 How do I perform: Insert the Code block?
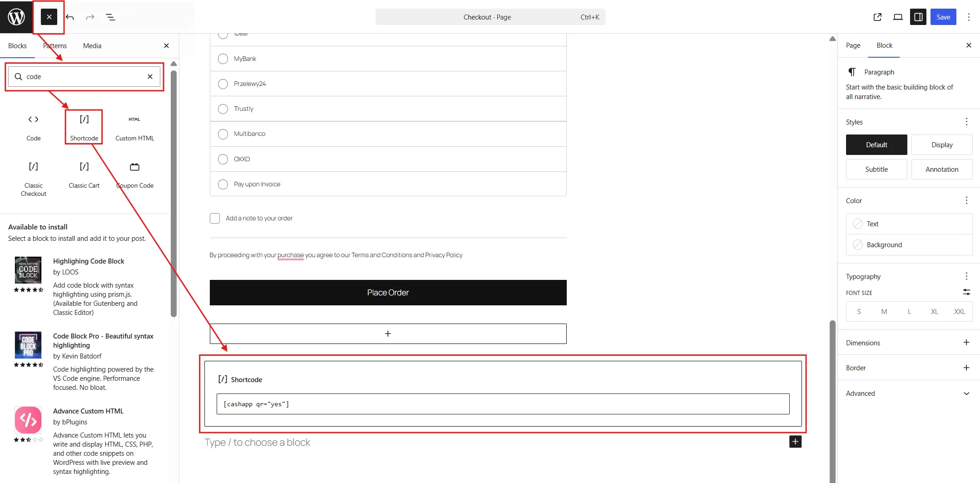point(33,128)
